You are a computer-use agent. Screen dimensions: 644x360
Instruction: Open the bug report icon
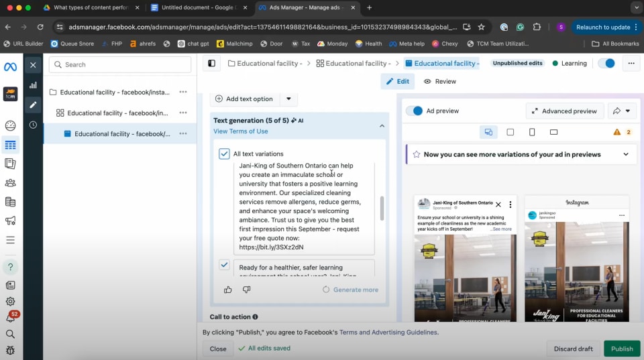pos(10,350)
